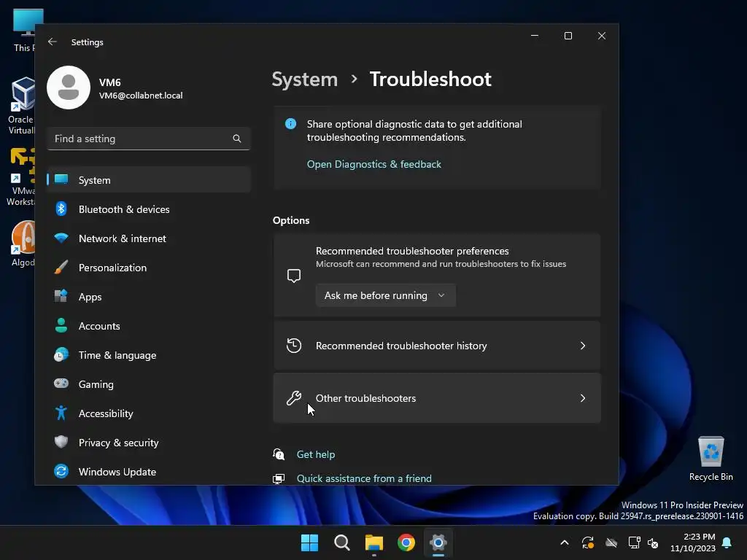Open Apps settings category
Screen dimensions: 747x560
(x=149, y=297)
